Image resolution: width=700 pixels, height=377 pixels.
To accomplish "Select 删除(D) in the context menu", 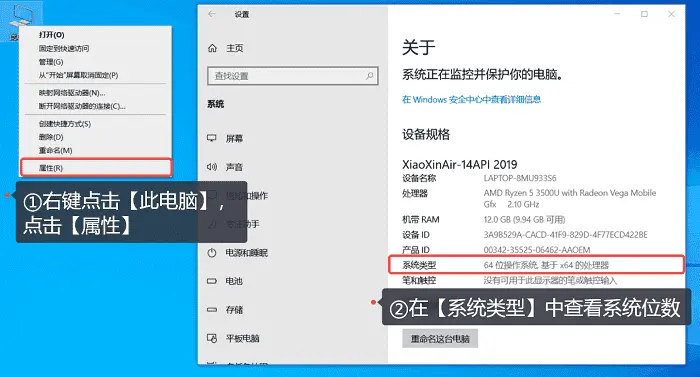I will pos(51,137).
